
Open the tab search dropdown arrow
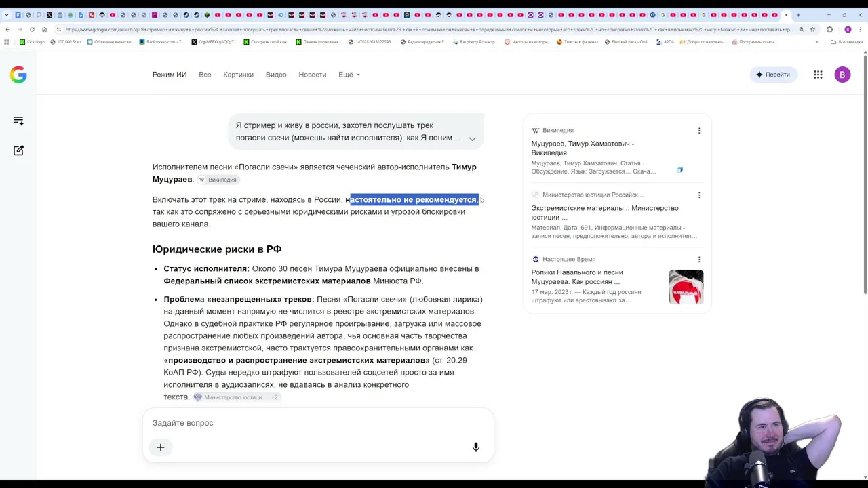coord(7,14)
